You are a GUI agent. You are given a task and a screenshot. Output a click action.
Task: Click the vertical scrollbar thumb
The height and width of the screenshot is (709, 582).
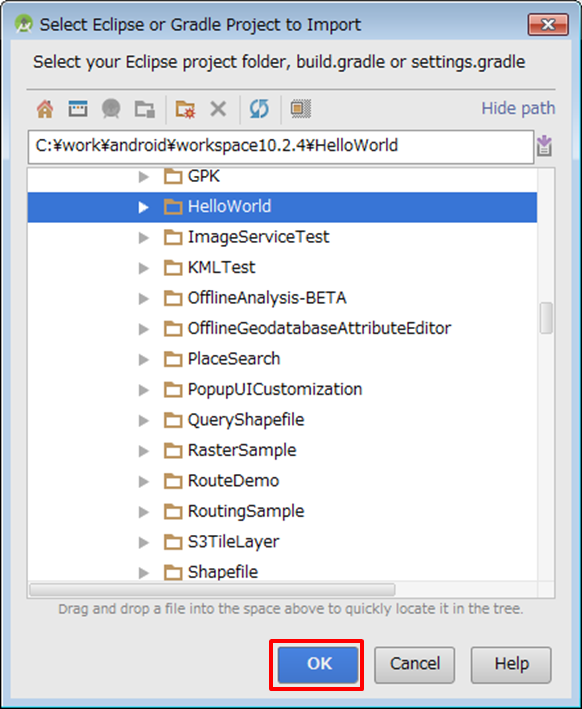546,318
